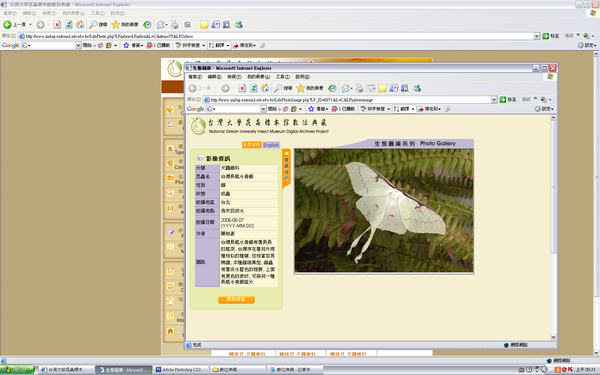Image resolution: width=600 pixels, height=375 pixels.
Task: Open translate dropdown in popup Google toolbar
Action: click(x=412, y=109)
